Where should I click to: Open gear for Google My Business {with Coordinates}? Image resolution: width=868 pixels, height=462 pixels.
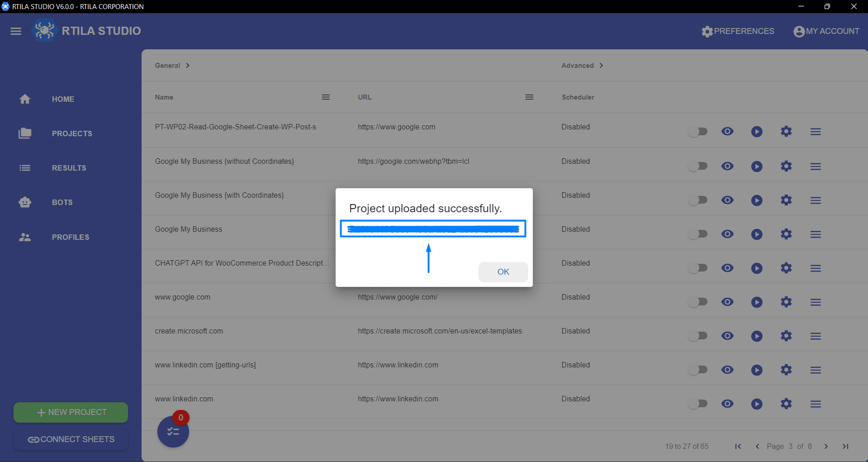point(786,200)
